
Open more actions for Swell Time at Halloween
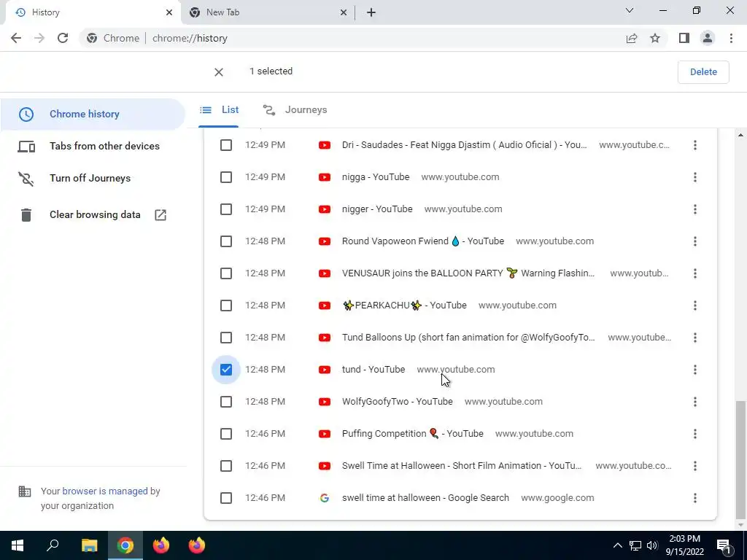click(695, 466)
